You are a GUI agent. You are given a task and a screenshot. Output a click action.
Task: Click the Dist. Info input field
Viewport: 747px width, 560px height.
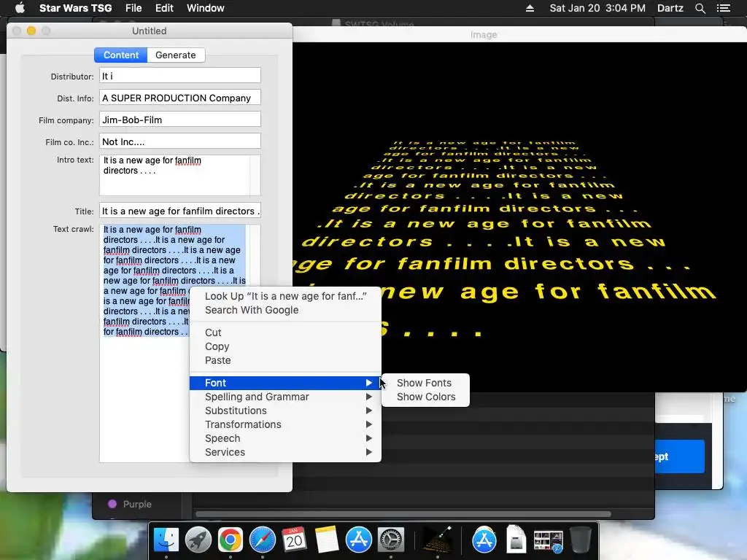[179, 97]
